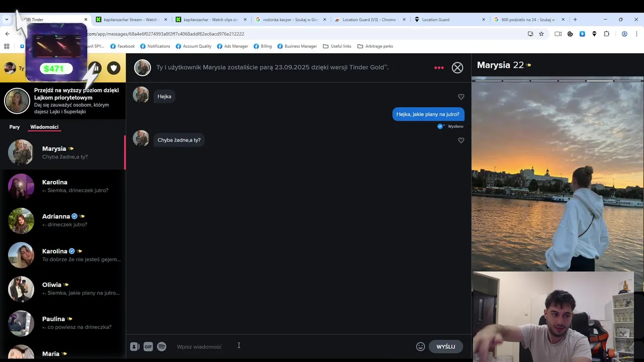The height and width of the screenshot is (362, 644).
Task: Switch to kapitanzachar Watch clips tab
Action: pyautogui.click(x=210, y=20)
